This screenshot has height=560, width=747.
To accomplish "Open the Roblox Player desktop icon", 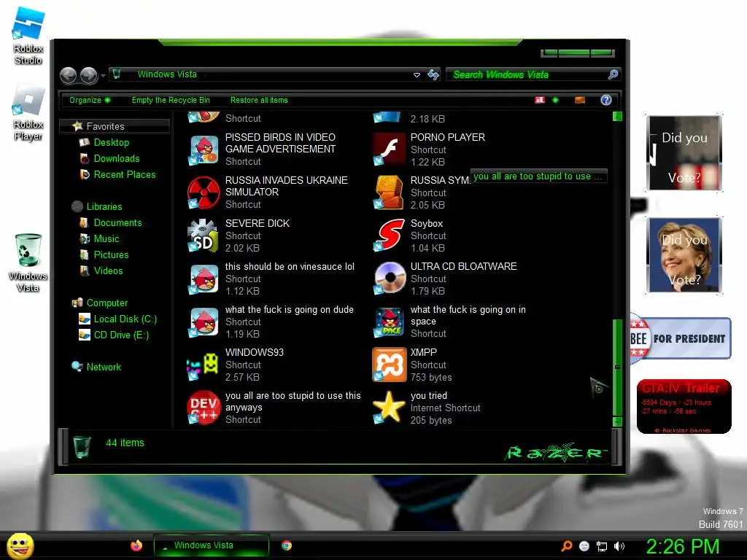I will tap(28, 112).
